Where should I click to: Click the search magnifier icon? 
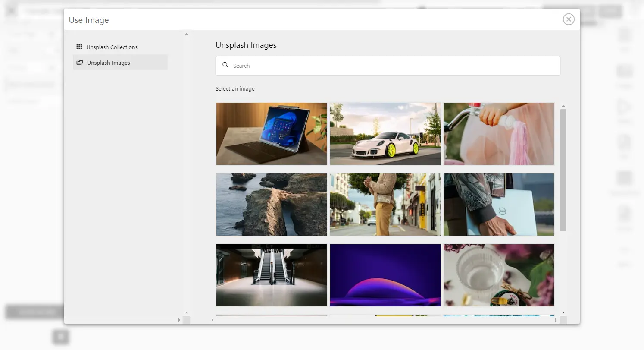[x=225, y=66]
